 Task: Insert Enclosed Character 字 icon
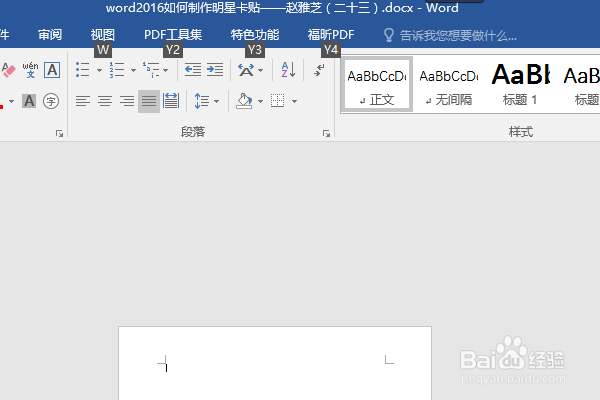click(x=51, y=101)
